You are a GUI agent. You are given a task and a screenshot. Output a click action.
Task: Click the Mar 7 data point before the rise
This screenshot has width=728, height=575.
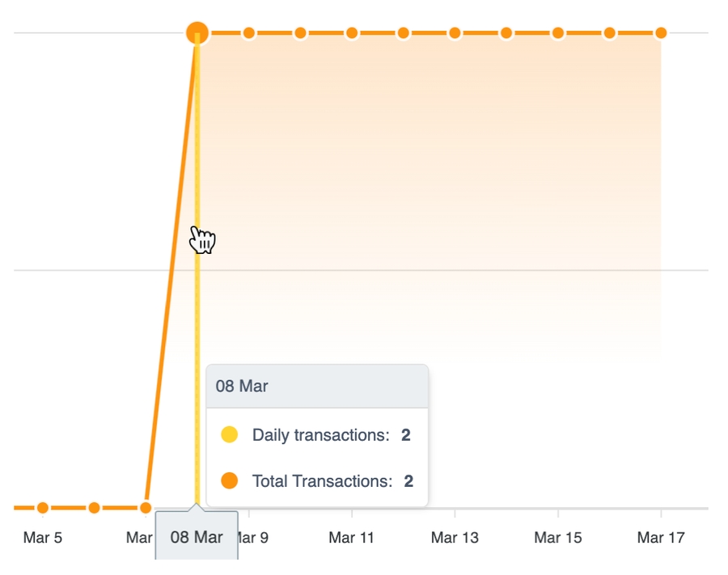tap(146, 508)
